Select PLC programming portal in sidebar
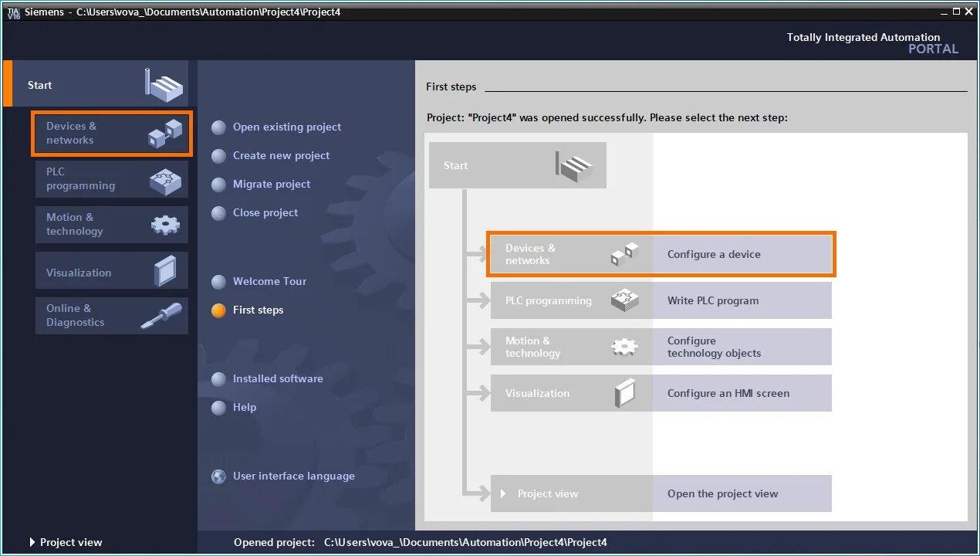The height and width of the screenshot is (556, 980). (x=112, y=179)
